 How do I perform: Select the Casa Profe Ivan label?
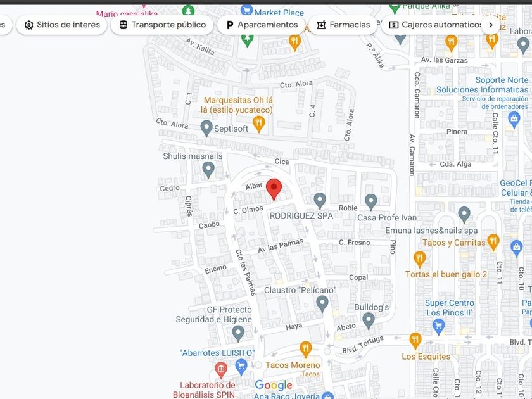[x=387, y=218]
